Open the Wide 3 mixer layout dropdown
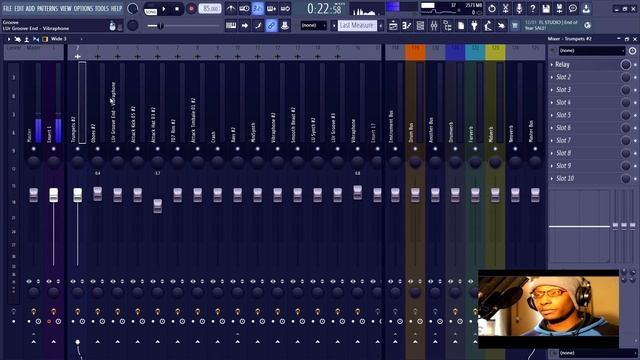 pos(66,39)
